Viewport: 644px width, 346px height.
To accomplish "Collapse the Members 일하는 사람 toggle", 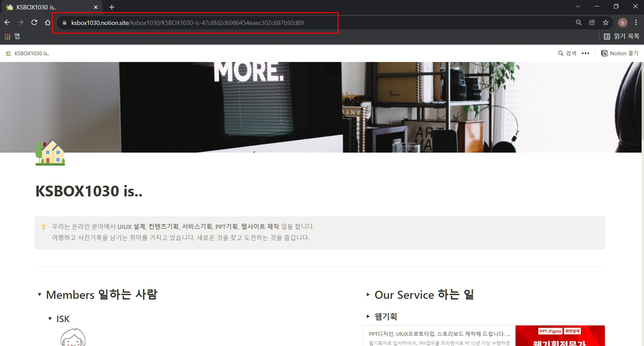I will coord(39,295).
